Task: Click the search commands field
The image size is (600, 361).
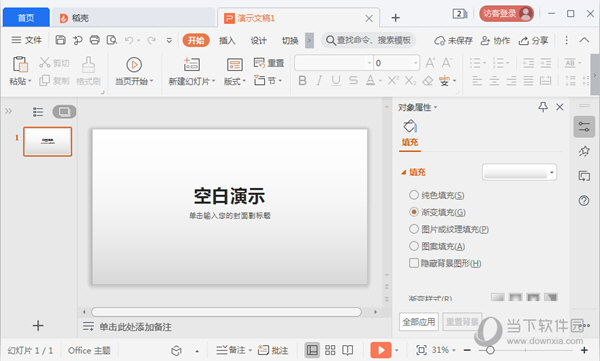Action: 368,40
